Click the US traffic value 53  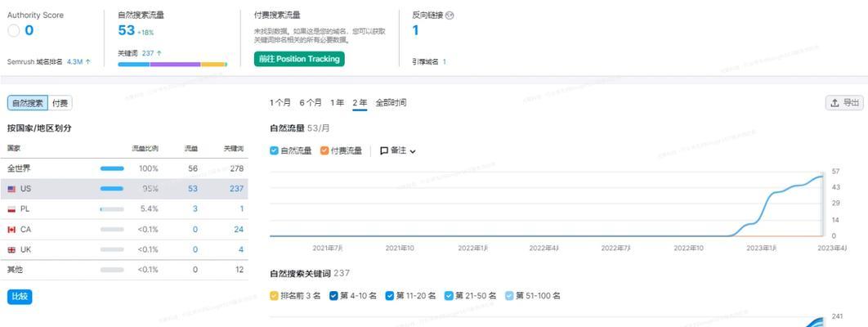[x=193, y=189]
